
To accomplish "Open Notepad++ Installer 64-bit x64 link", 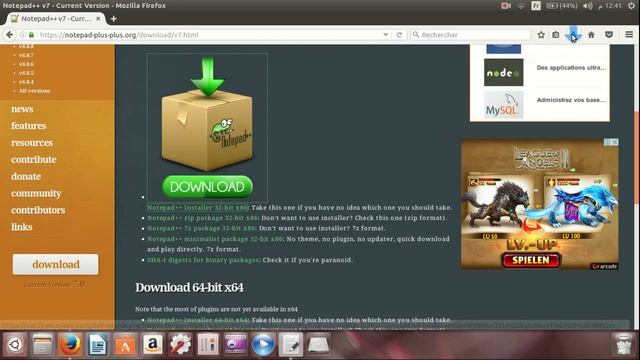I will [x=198, y=320].
